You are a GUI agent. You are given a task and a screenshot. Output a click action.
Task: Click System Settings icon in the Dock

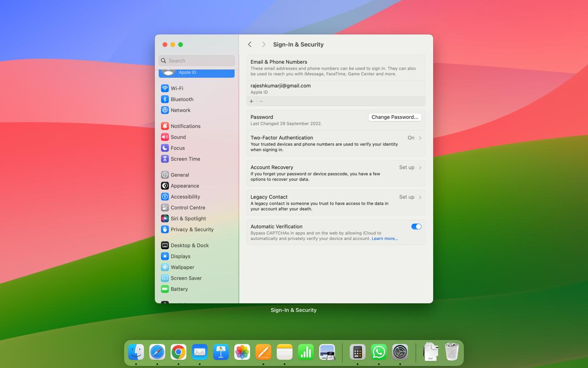(x=400, y=352)
